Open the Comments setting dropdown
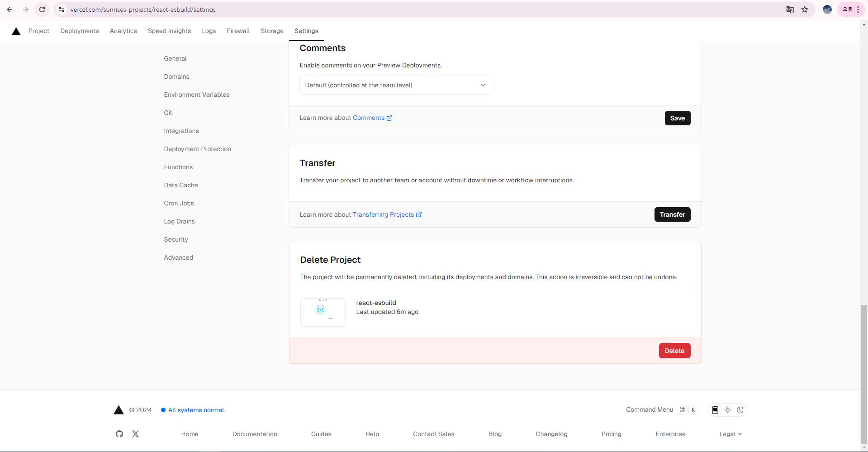Image resolution: width=868 pixels, height=452 pixels. point(396,85)
